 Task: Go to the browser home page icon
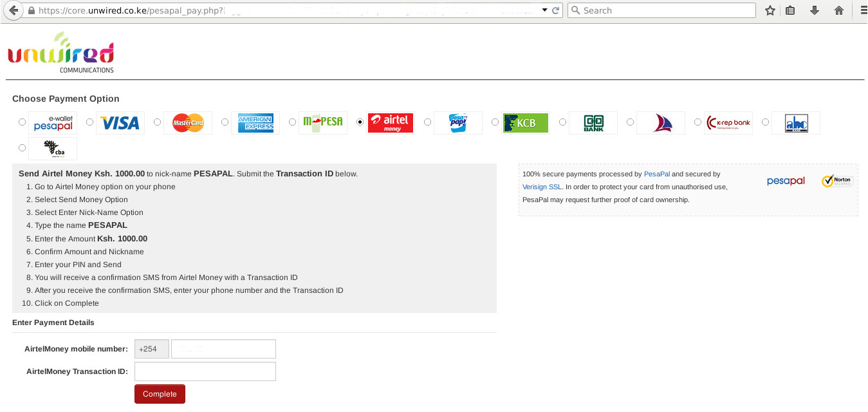pos(838,10)
